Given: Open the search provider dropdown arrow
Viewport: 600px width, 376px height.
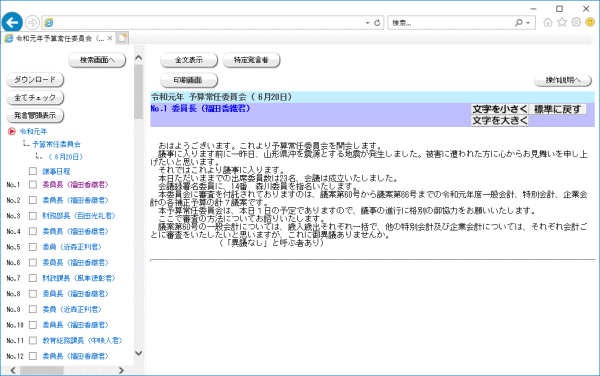Looking at the screenshot, I should [528, 23].
